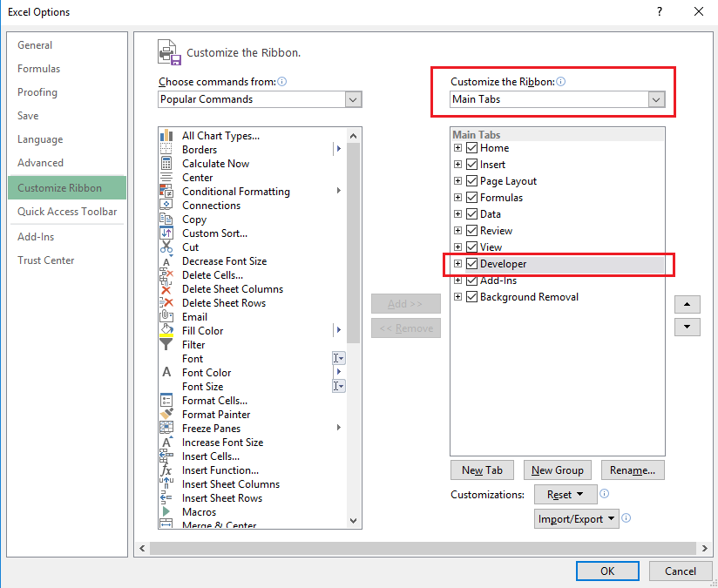Click the Move Up arrow button
Image resolution: width=718 pixels, height=588 pixels.
(688, 305)
